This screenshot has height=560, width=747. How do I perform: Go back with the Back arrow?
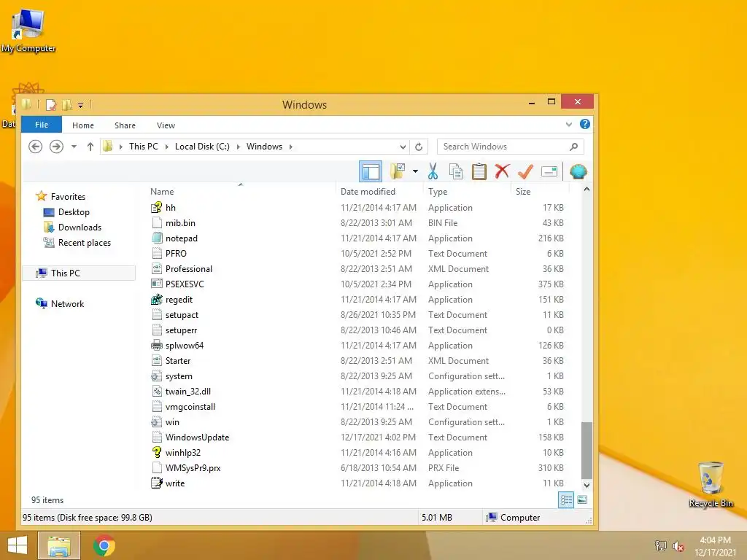[35, 146]
